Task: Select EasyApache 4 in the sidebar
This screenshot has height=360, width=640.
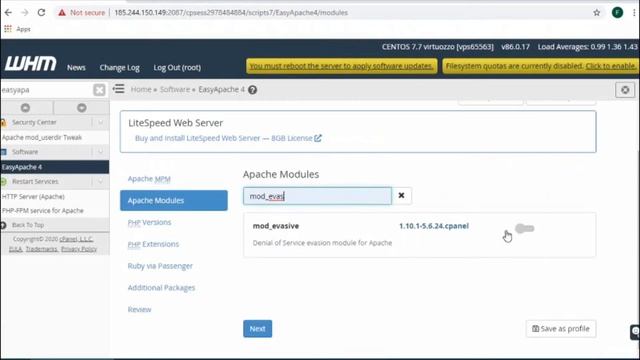Action: (55, 167)
